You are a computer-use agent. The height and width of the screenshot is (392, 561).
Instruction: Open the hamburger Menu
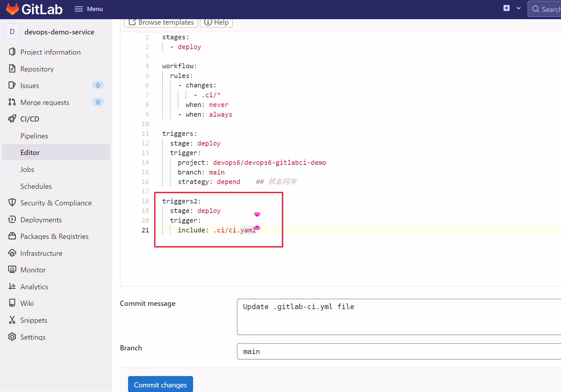click(x=89, y=9)
